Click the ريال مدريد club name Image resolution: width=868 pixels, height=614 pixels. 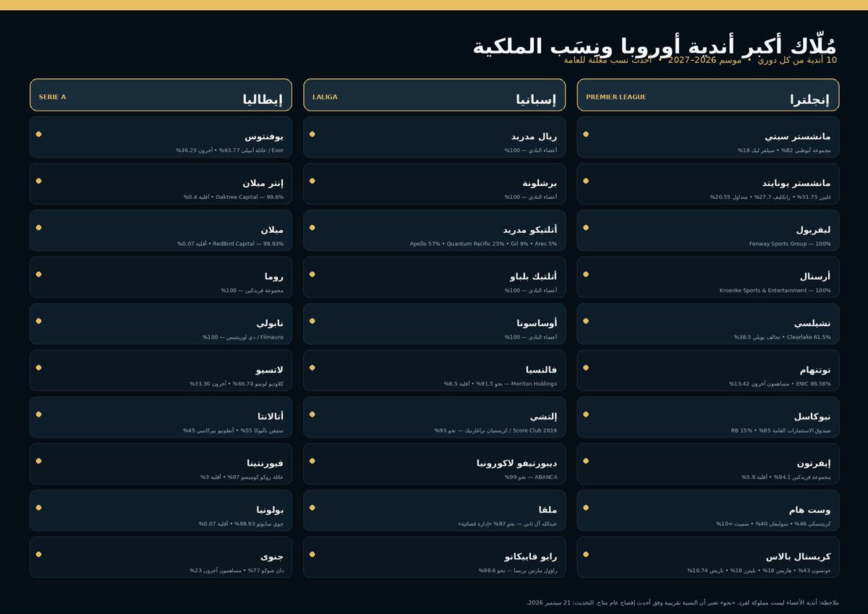pos(534,137)
